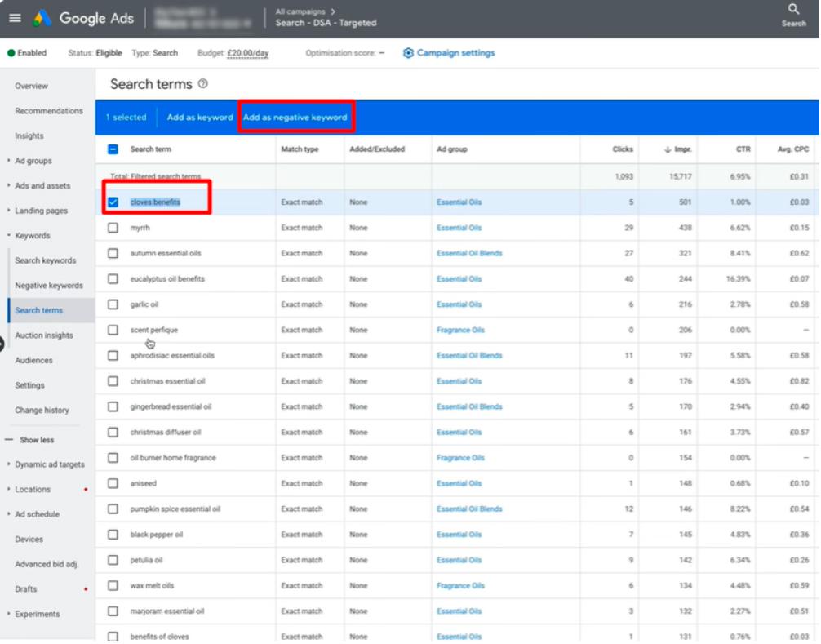Open the hamburger main menu

tap(15, 18)
